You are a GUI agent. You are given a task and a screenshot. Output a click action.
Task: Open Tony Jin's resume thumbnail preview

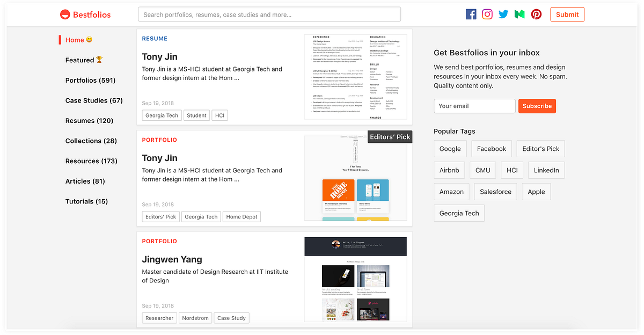pos(356,75)
